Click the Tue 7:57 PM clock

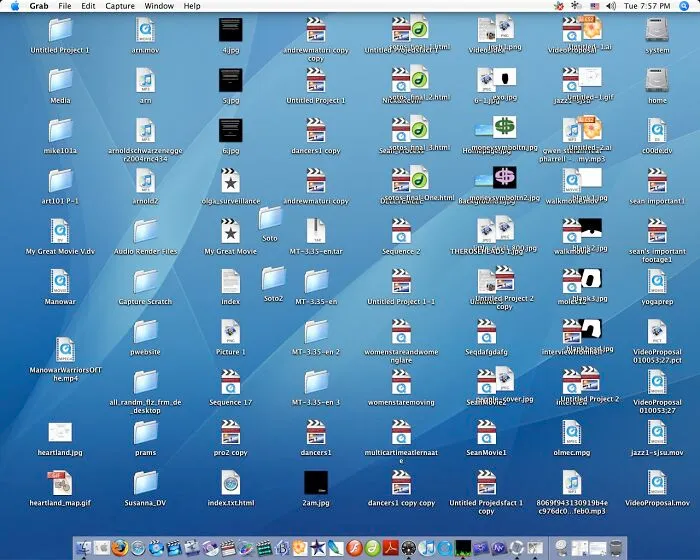point(647,6)
